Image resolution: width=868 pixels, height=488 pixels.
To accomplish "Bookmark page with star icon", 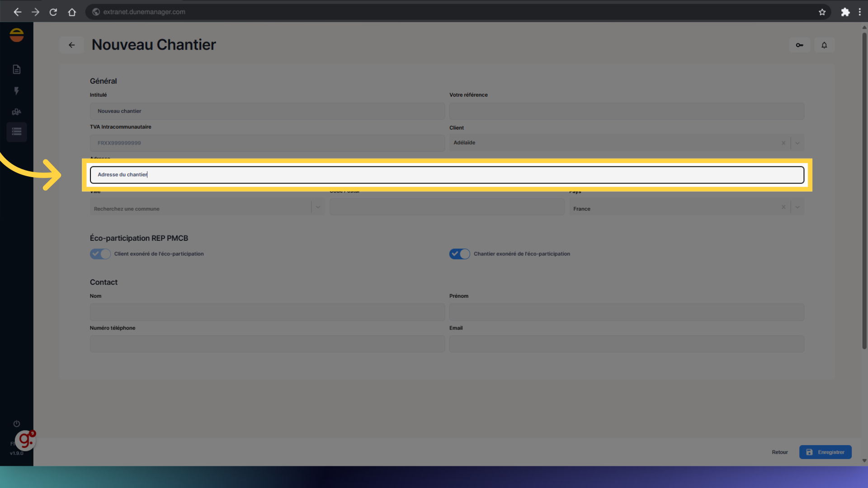I will coord(822,12).
